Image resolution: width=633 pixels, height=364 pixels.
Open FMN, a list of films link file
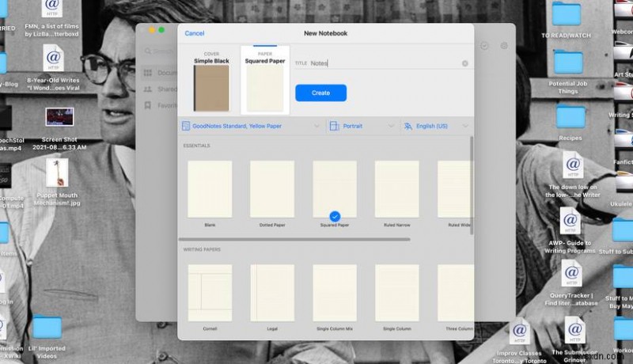(52, 19)
